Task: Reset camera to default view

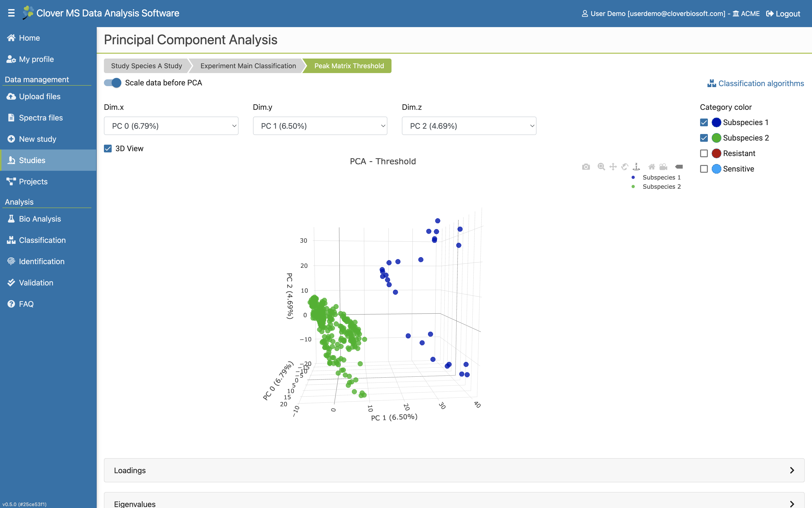Action: click(x=651, y=167)
